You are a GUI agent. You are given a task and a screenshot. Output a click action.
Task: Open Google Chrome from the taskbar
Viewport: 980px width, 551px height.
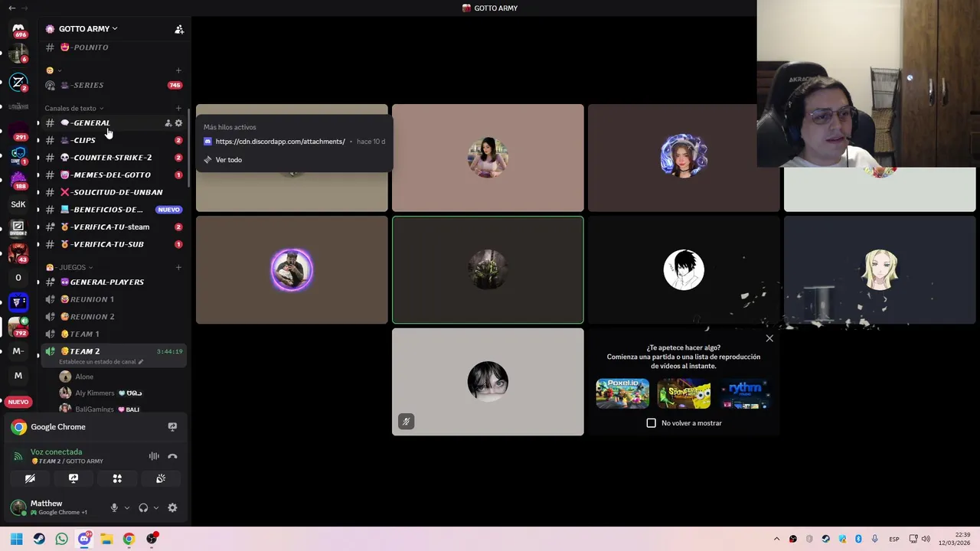(x=129, y=539)
